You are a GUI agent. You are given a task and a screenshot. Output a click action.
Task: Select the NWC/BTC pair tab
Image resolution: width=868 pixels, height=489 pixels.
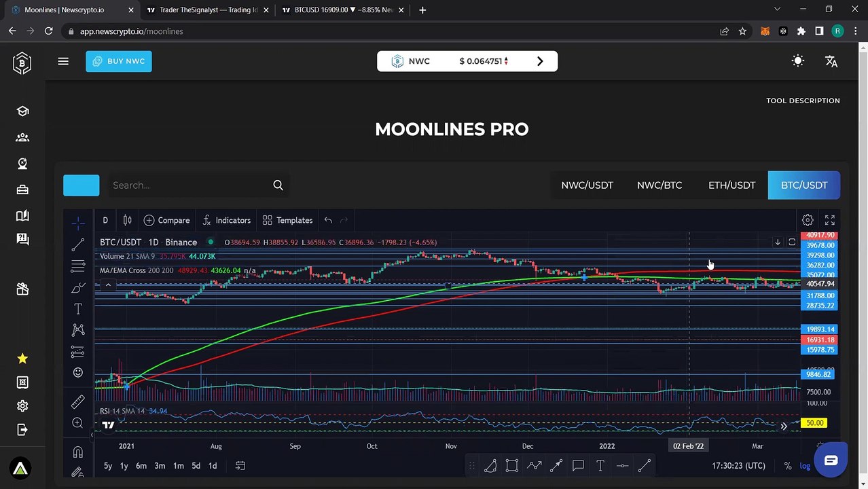coord(659,185)
